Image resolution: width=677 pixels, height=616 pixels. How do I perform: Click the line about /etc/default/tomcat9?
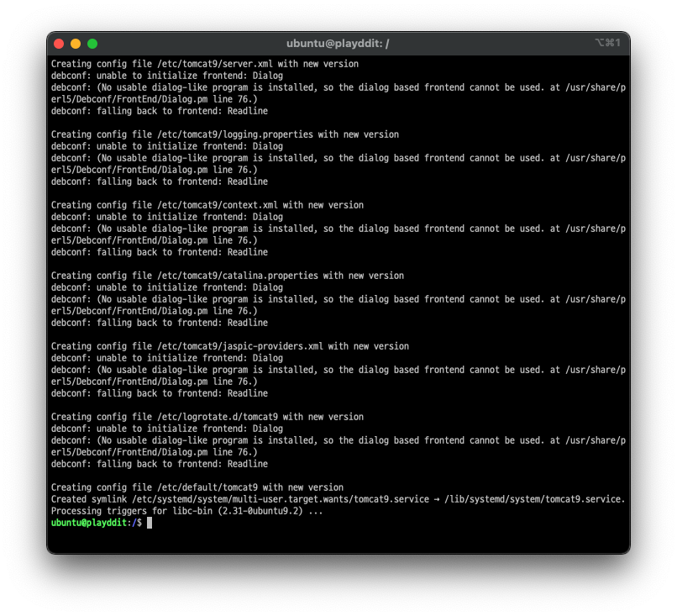click(197, 487)
